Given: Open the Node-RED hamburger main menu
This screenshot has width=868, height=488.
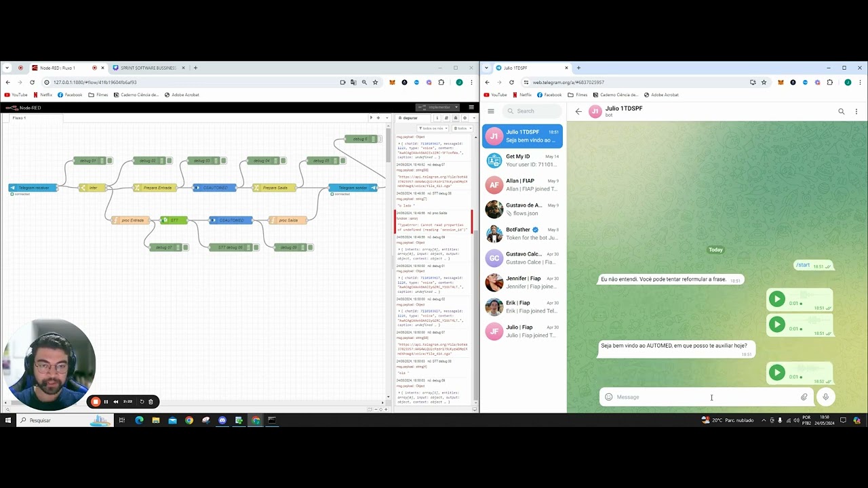Looking at the screenshot, I should click(471, 107).
